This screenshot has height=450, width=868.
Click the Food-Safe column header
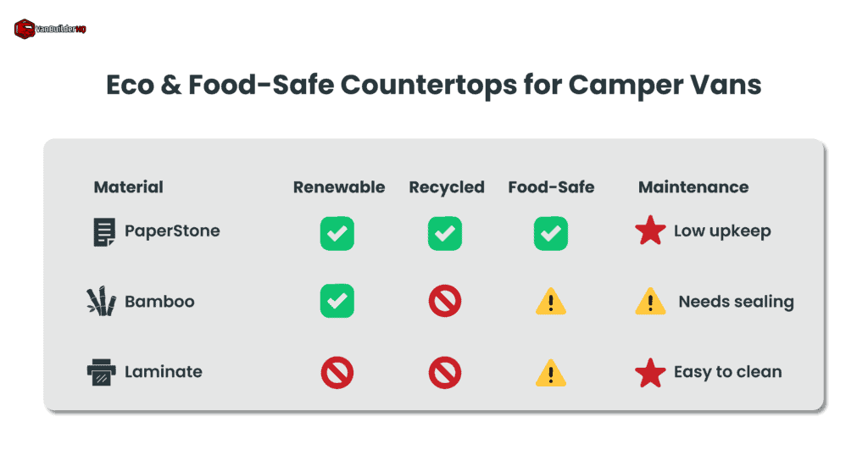coord(551,187)
